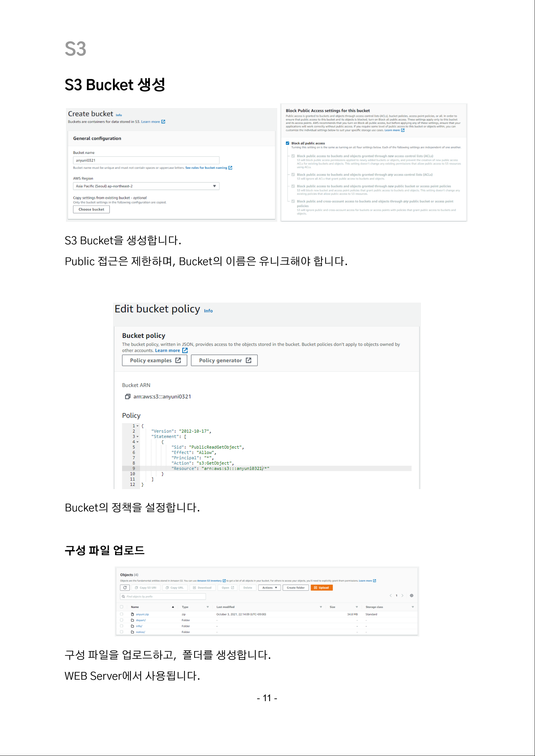Click the "34.8 MB" size cell
Screen dimensions: 535x756
[352, 614]
